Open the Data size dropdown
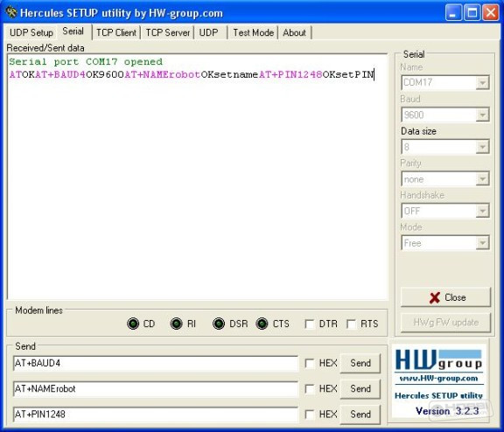The width and height of the screenshot is (504, 432). 482,147
